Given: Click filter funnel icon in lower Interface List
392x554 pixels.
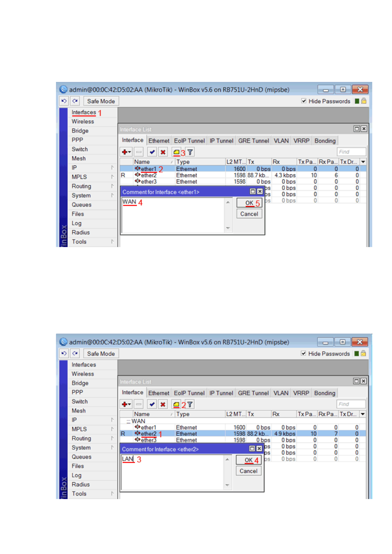Looking at the screenshot, I should (x=190, y=404).
